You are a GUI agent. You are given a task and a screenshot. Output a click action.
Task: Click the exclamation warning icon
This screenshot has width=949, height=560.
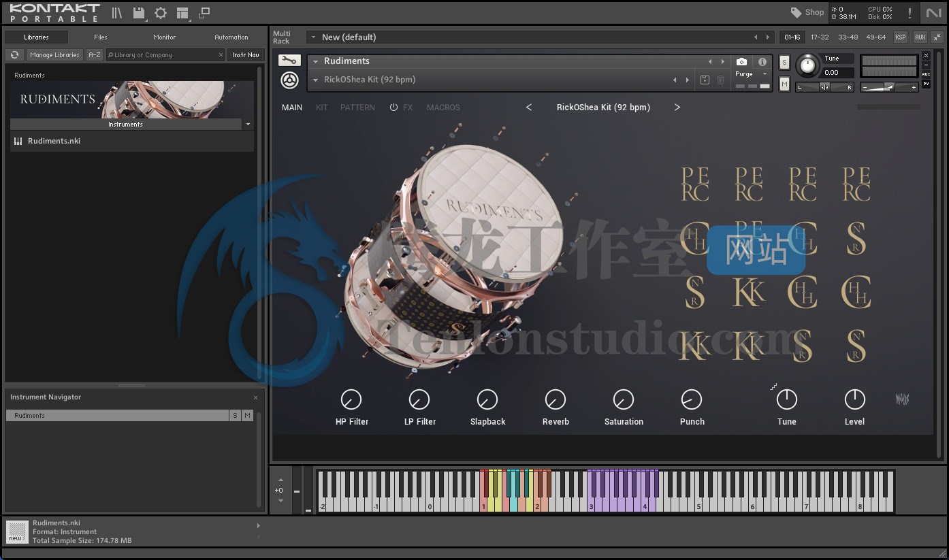910,13
